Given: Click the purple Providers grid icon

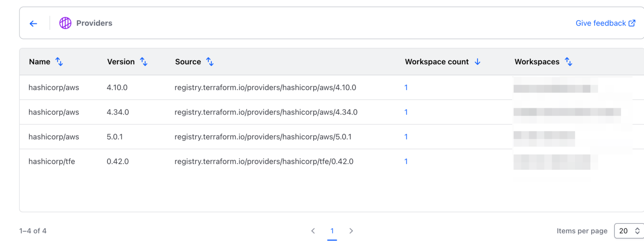Looking at the screenshot, I should (x=65, y=23).
